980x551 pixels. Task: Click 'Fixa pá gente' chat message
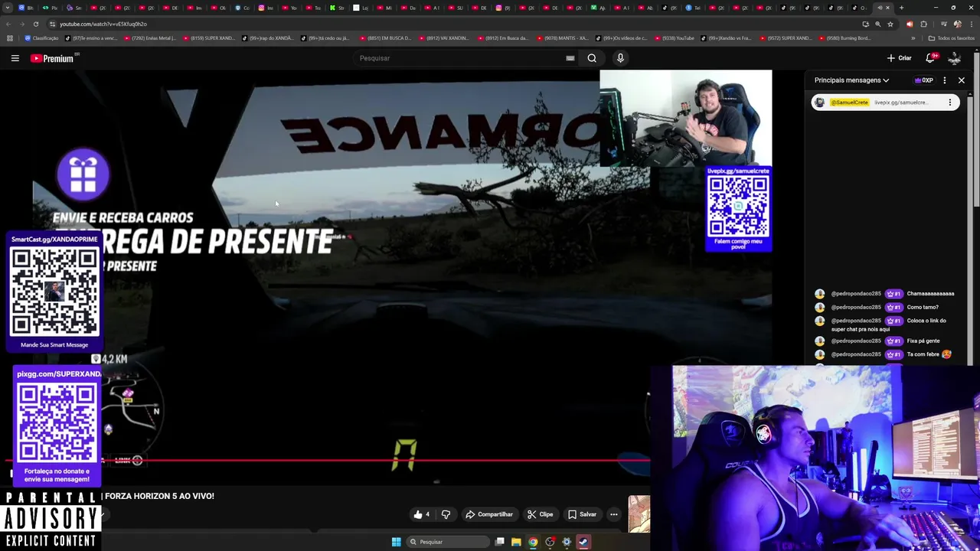pos(923,341)
